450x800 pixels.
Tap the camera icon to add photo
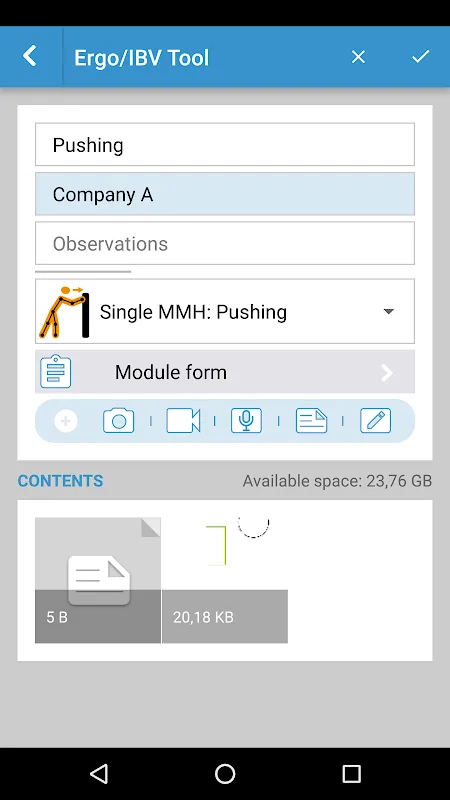click(x=118, y=421)
